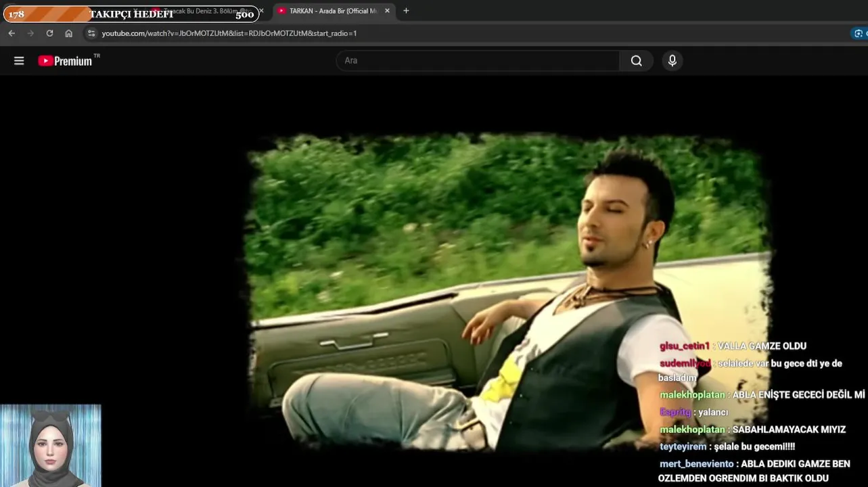The height and width of the screenshot is (487, 868).
Task: Switch to TARKAN - Arada Bir tab
Action: 333,11
